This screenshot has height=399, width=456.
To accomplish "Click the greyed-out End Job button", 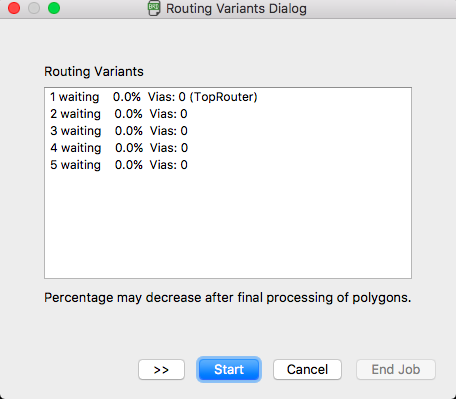I will tap(396, 369).
